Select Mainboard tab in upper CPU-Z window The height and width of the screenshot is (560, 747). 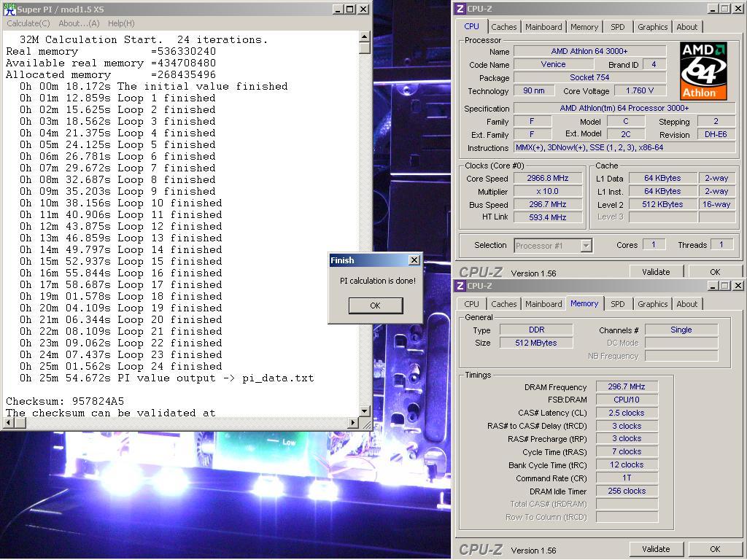pyautogui.click(x=543, y=27)
